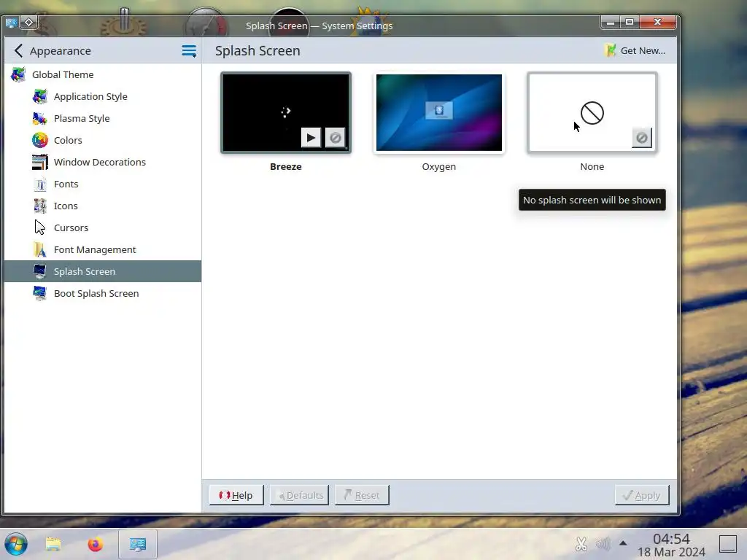Click the Application Style icon
Image resolution: width=747 pixels, height=560 pixels.
[40, 97]
